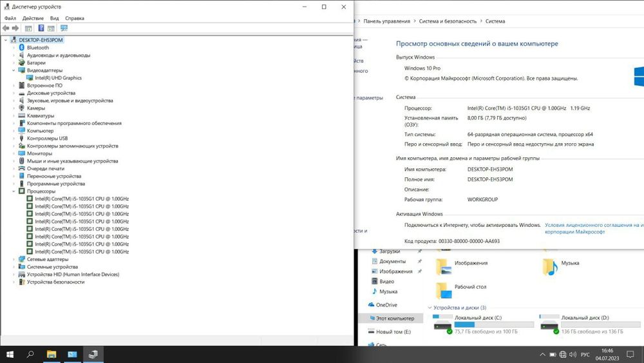Expand the Встроенное ПО category
This screenshot has height=363, width=644.
(x=14, y=86)
